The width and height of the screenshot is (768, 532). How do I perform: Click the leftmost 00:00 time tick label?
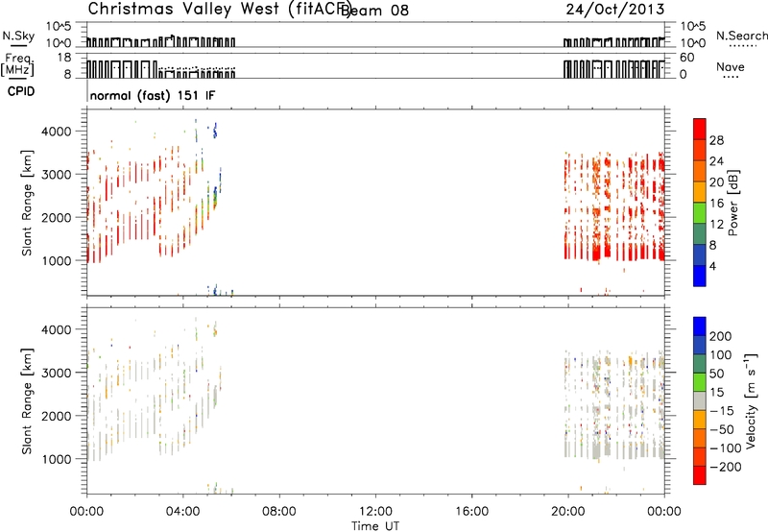click(x=86, y=512)
